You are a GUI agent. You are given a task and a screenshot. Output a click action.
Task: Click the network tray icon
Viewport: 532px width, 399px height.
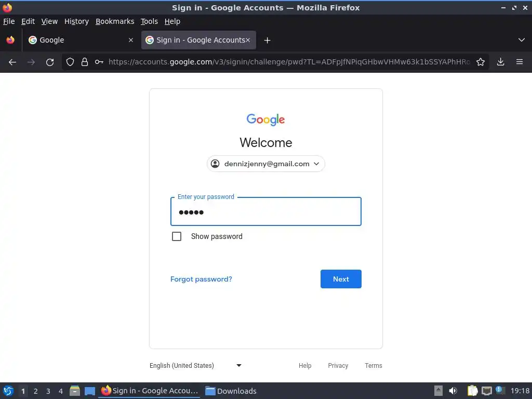coord(486,391)
